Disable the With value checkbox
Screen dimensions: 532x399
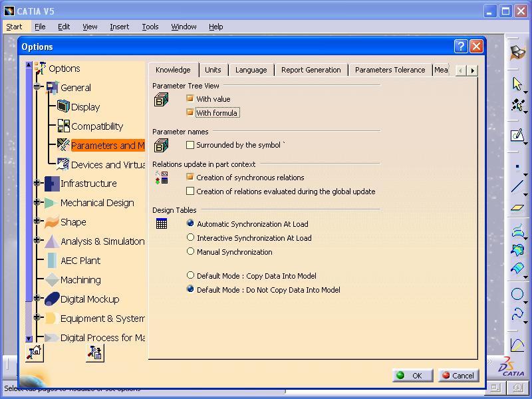[190, 98]
